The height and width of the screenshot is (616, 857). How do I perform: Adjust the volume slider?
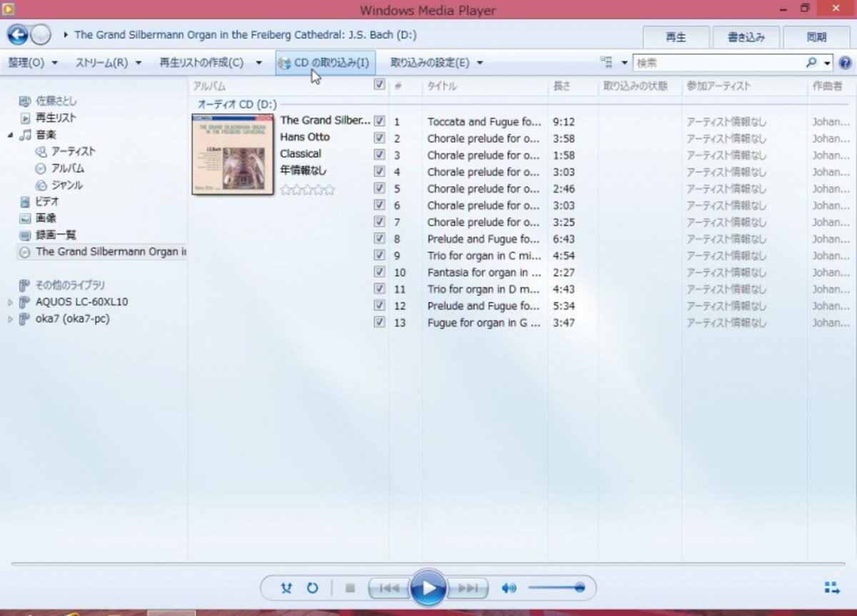(x=556, y=588)
